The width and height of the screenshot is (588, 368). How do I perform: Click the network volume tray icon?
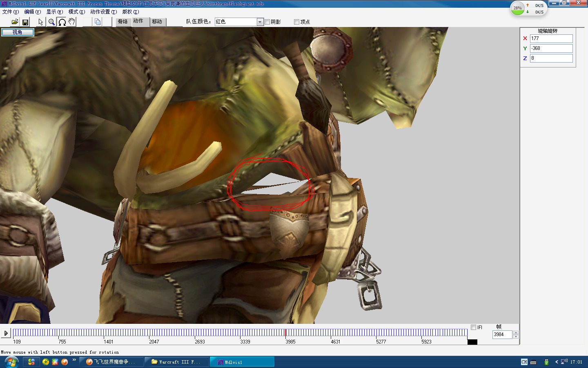564,361
